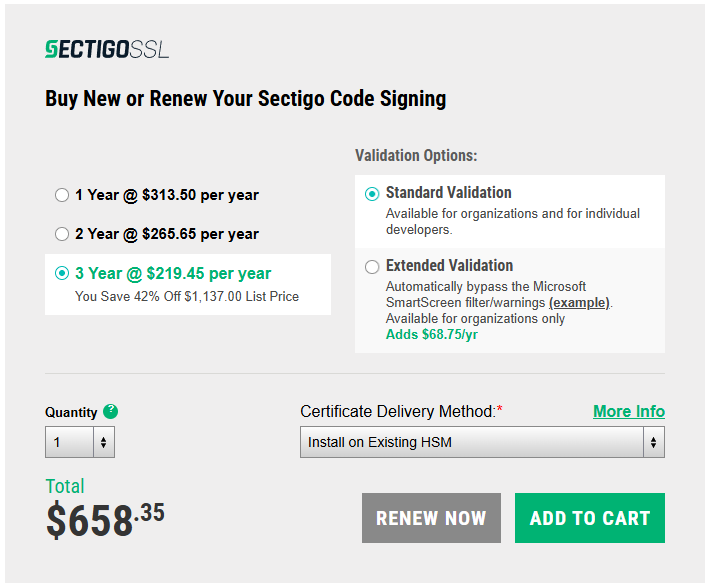The image size is (711, 586).
Task: Click the SectigoSSL logo
Action: point(107,49)
